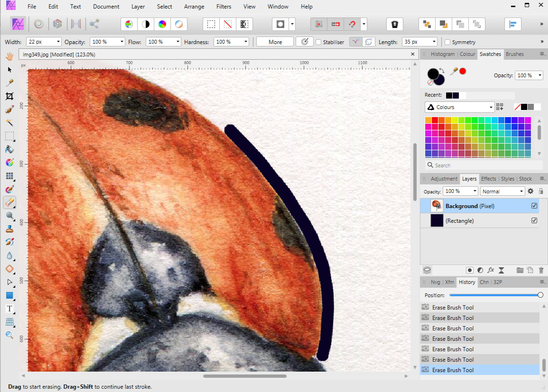Select the Blur Brush tool
The width and height of the screenshot is (548, 392).
(9, 255)
